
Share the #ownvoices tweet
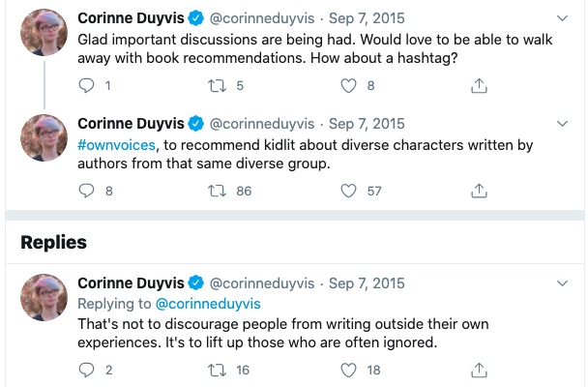pyautogui.click(x=478, y=191)
